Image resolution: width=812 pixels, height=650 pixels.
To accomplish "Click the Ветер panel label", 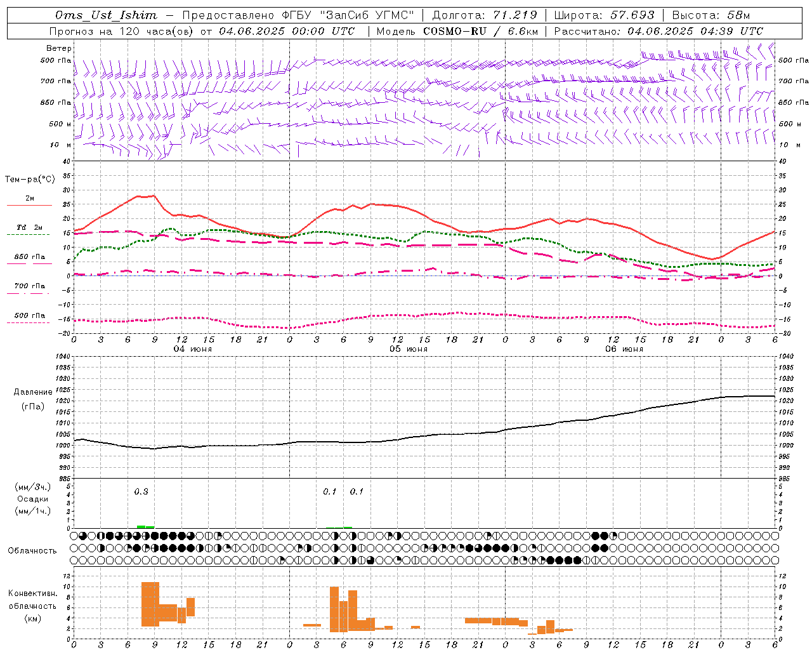I will (59, 48).
